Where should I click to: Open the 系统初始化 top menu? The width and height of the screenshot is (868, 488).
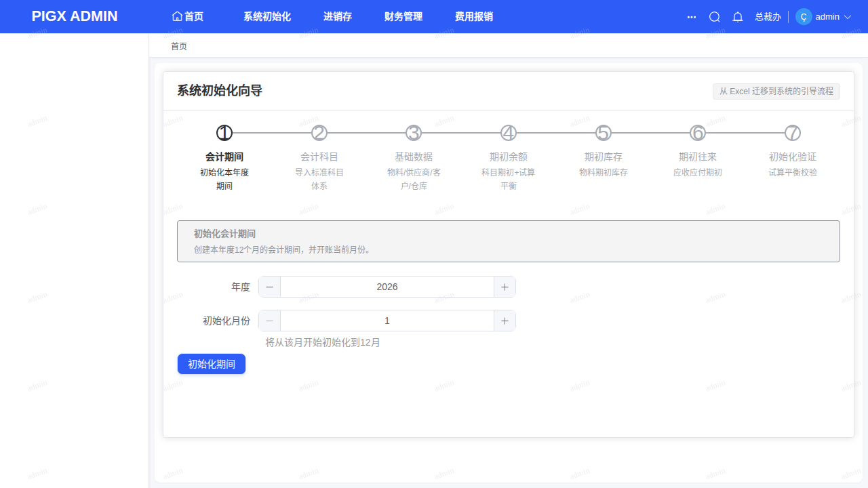[x=267, y=17]
